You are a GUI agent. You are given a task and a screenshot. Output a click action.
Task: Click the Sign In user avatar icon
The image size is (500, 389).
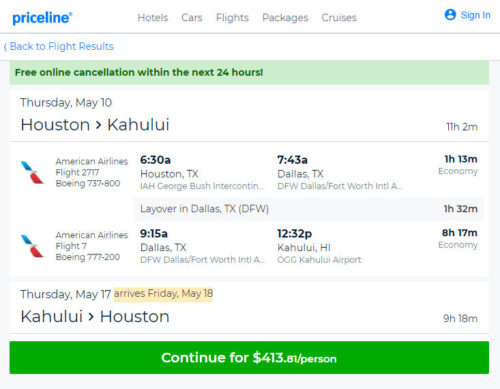point(450,15)
